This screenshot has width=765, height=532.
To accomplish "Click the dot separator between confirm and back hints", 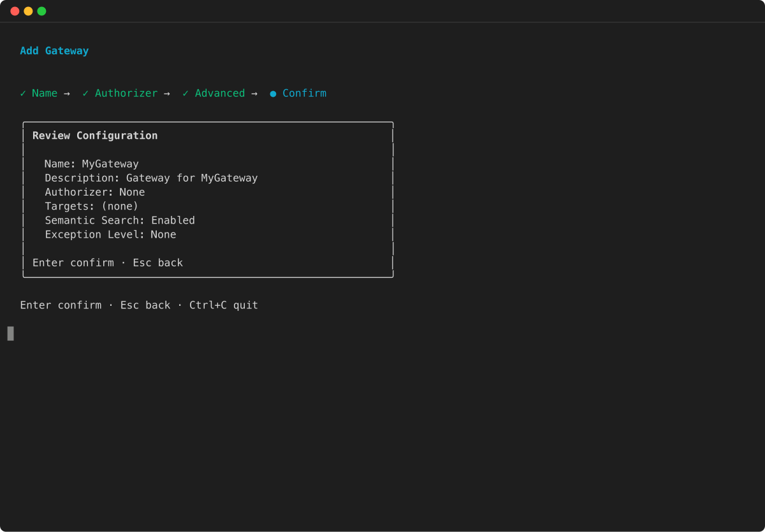I will coord(123,262).
